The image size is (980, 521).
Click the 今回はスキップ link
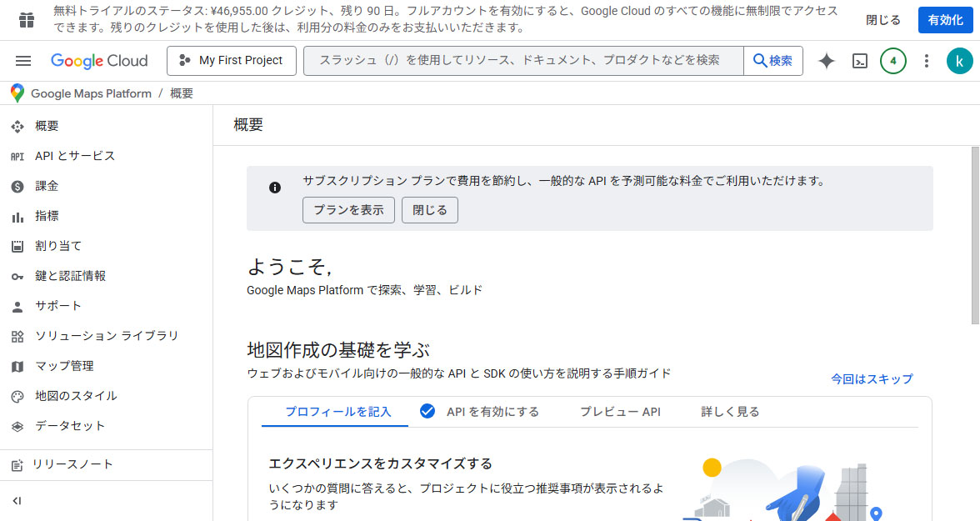pos(872,378)
